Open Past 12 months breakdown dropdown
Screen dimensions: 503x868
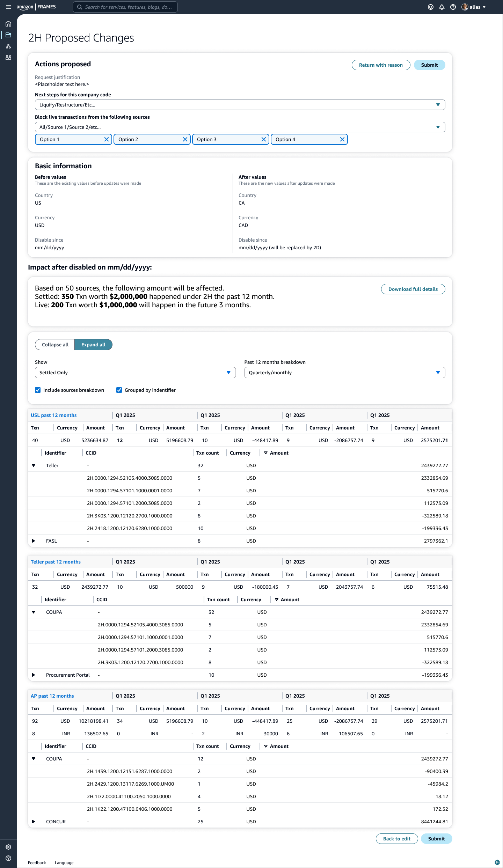point(345,373)
